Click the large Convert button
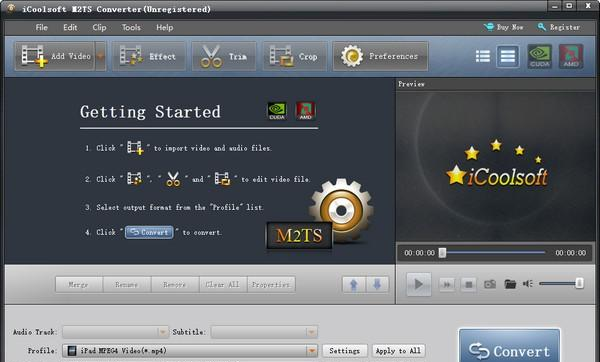Viewport: 600px width, 362px height. point(509,346)
